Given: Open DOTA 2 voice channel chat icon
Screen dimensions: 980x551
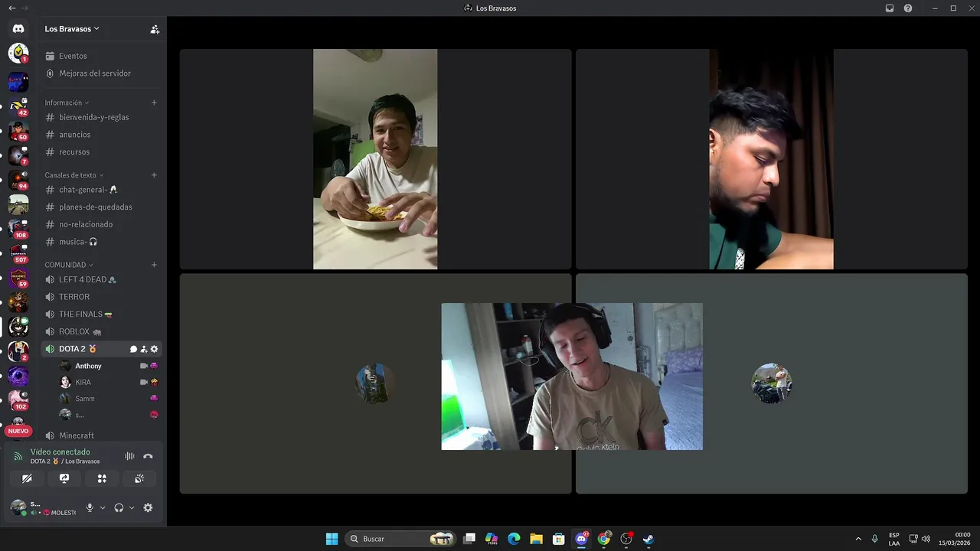Looking at the screenshot, I should pyautogui.click(x=133, y=349).
